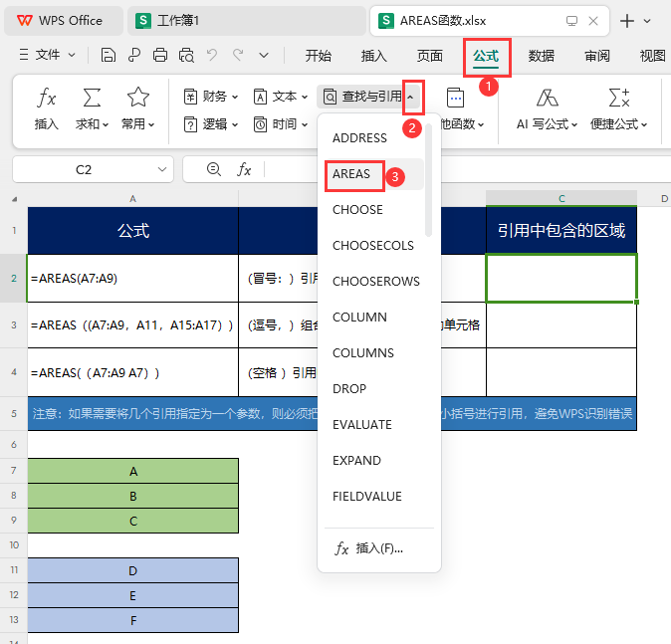Switch to the 插入 ribbon tab
This screenshot has width=671, height=644.
(373, 56)
